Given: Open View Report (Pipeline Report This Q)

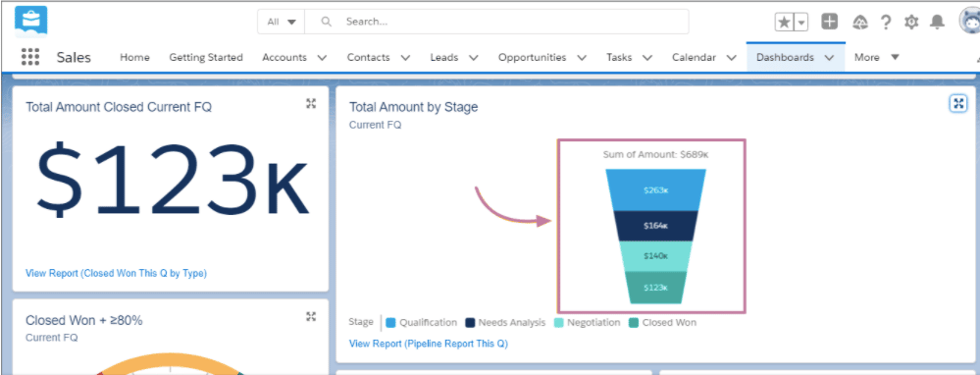Looking at the screenshot, I should [x=428, y=344].
